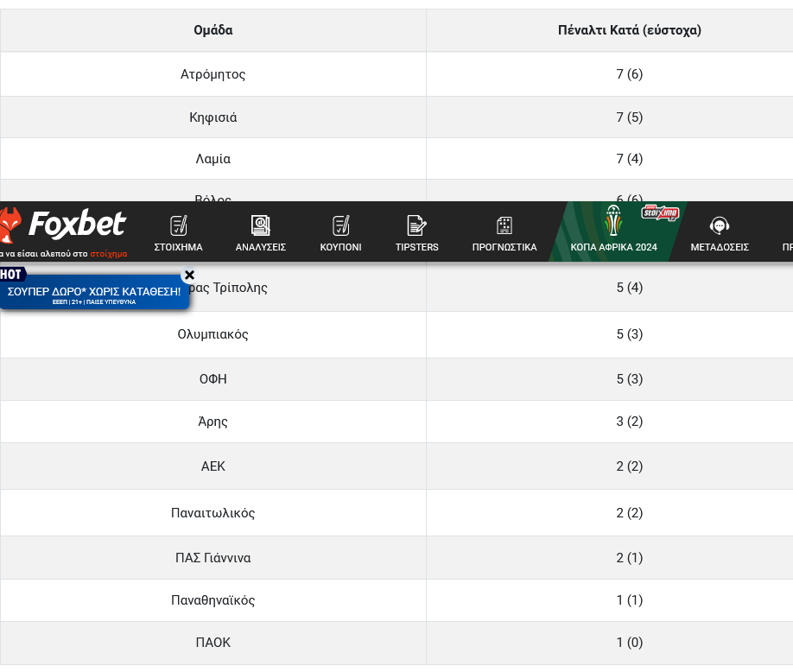Select the Κηφισιά team cell
This screenshot has height=672, width=793.
point(213,117)
